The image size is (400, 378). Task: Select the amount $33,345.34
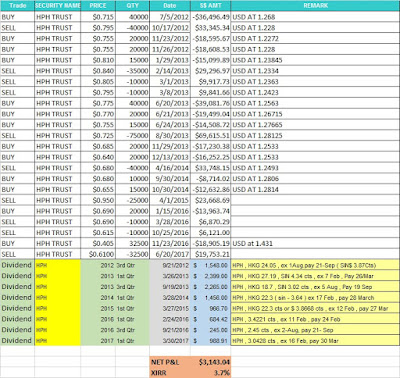coord(210,28)
